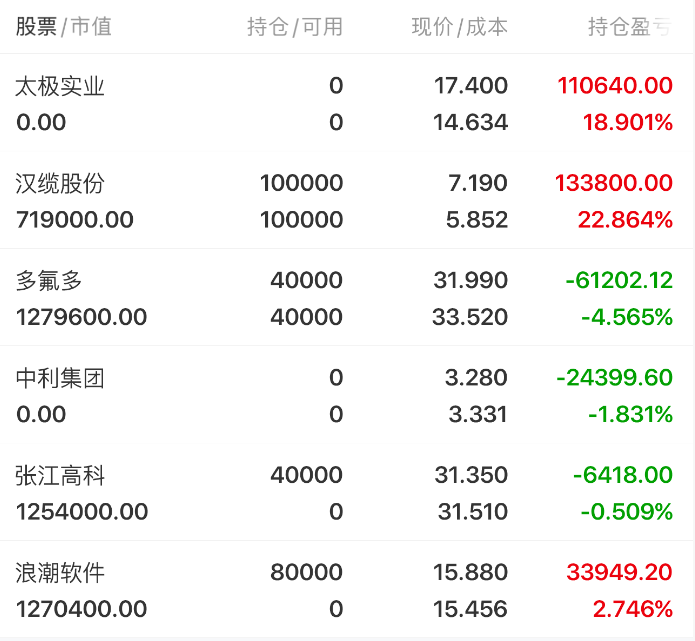Viewport: 695px width, 641px height.
Task: Click 张江高科 market value 1254000.00
Action: [82, 512]
